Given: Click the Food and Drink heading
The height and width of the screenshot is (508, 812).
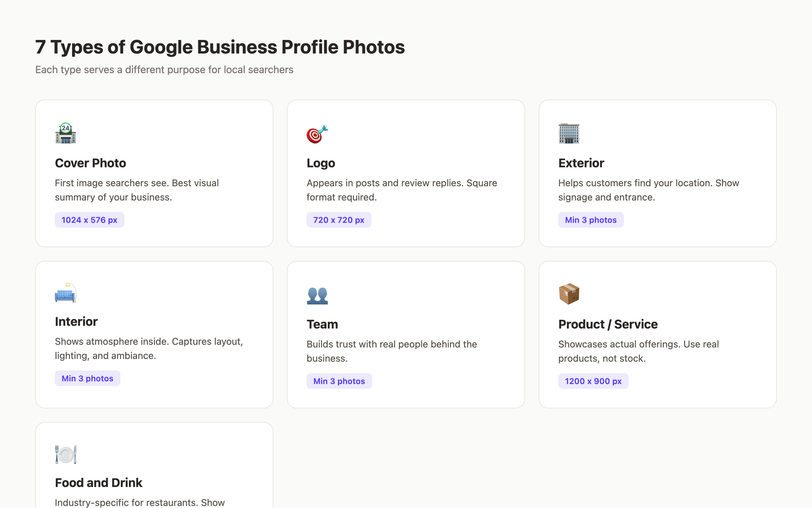Looking at the screenshot, I should click(x=98, y=483).
